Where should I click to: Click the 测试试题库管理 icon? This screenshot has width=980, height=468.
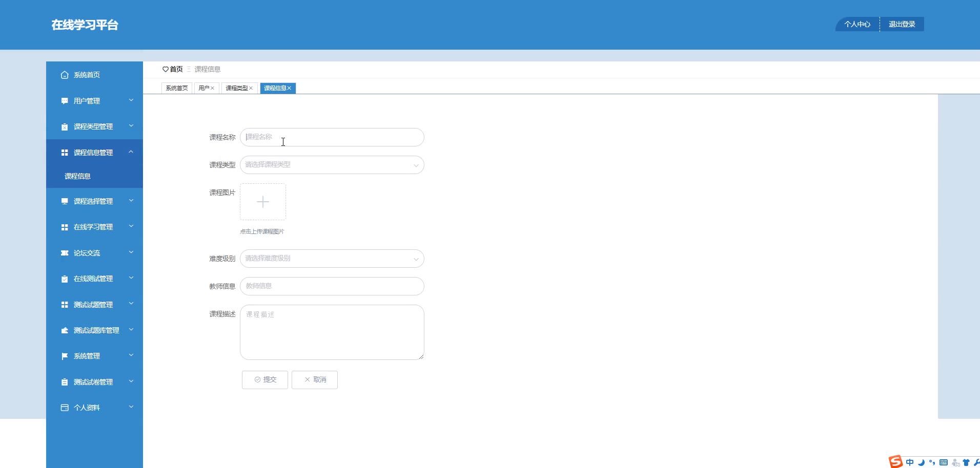65,330
